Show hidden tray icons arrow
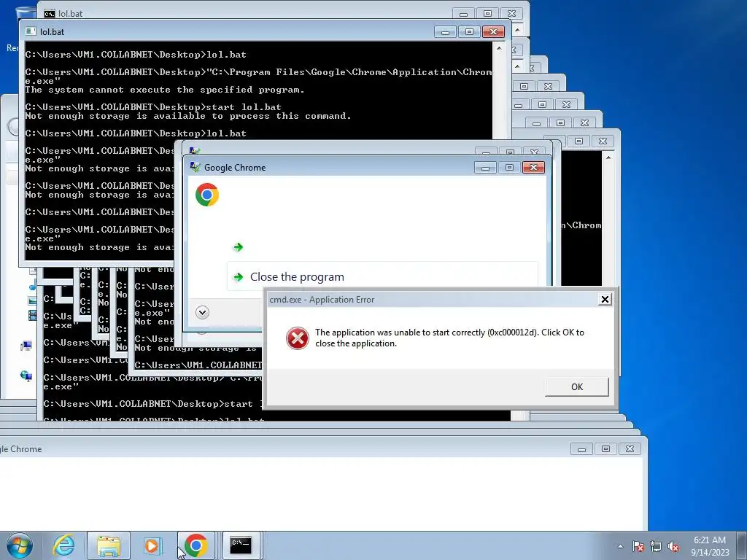The height and width of the screenshot is (560, 747). pos(620,546)
